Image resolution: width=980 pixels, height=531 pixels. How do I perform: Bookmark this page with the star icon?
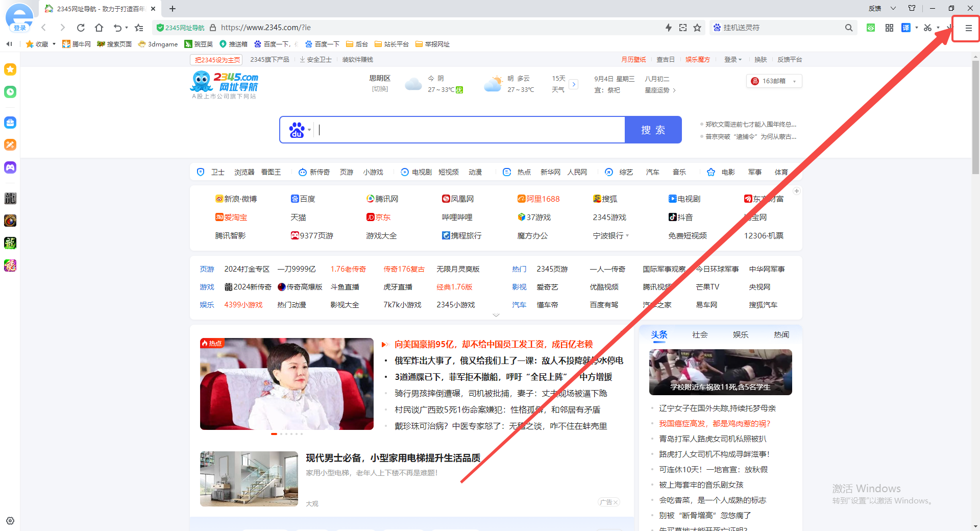(697, 28)
